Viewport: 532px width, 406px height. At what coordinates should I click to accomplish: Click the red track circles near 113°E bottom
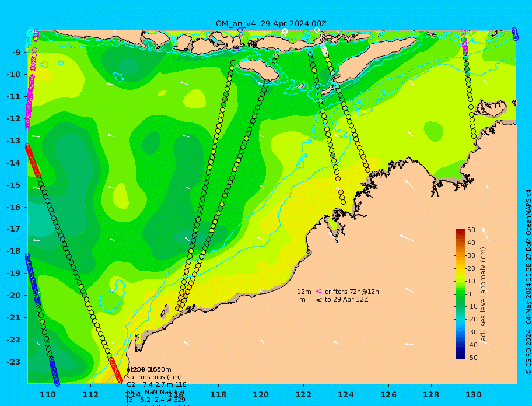(117, 371)
